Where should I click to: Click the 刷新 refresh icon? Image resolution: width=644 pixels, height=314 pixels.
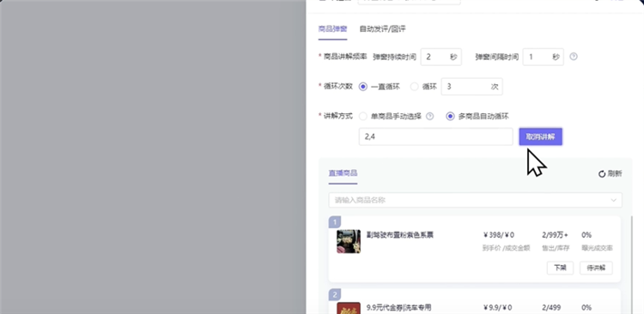point(602,174)
